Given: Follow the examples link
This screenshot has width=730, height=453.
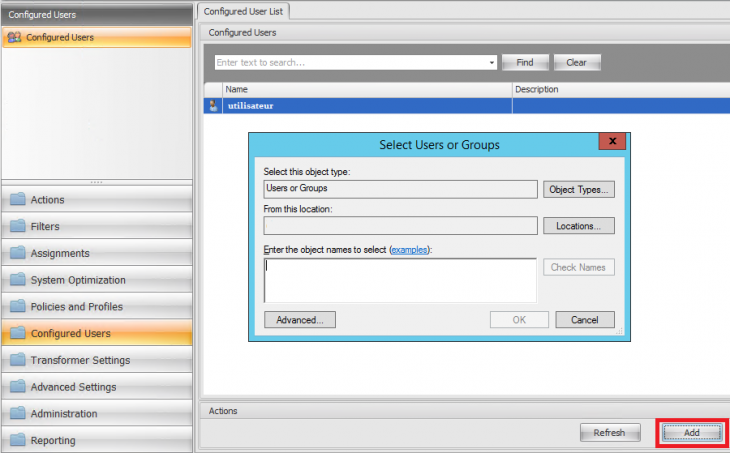Looking at the screenshot, I should (415, 249).
